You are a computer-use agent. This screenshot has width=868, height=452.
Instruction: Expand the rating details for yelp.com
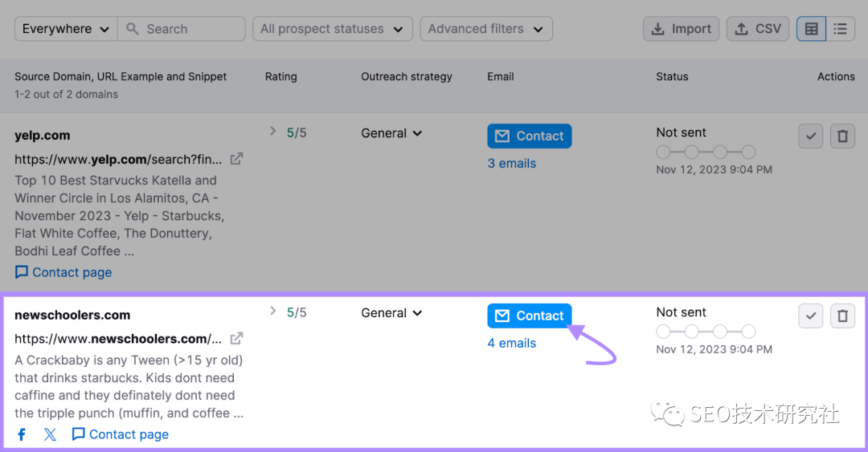pos(272,131)
